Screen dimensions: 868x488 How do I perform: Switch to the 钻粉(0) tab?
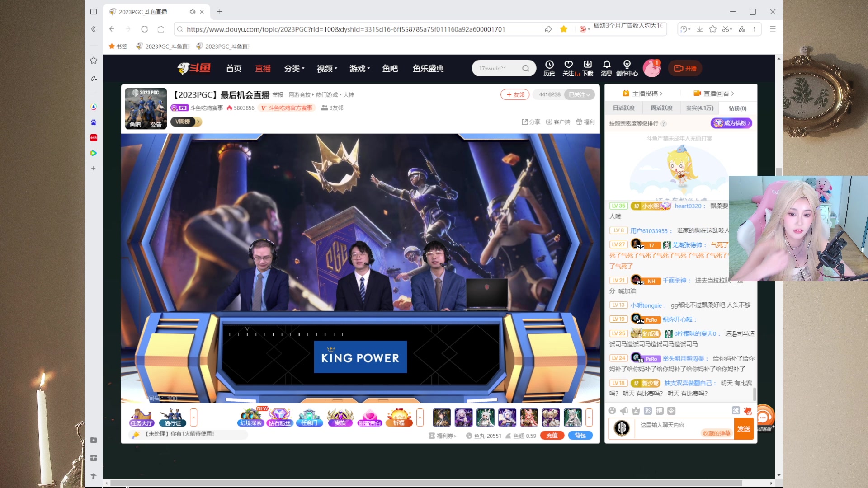(x=738, y=108)
